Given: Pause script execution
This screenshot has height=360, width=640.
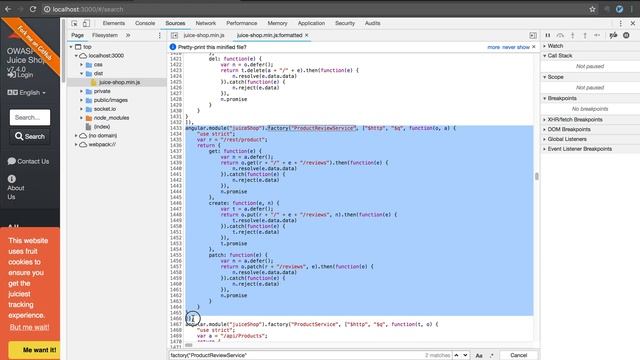Looking at the screenshot, I should pos(548,36).
